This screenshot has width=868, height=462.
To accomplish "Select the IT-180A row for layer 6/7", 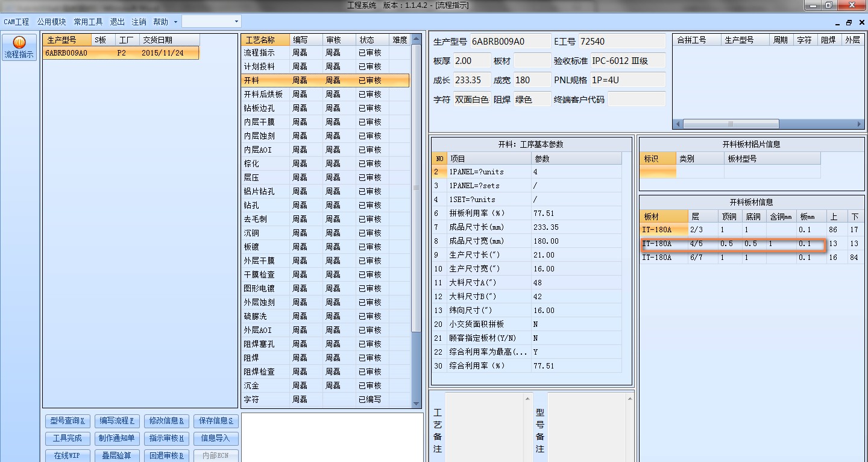I will pyautogui.click(x=752, y=258).
